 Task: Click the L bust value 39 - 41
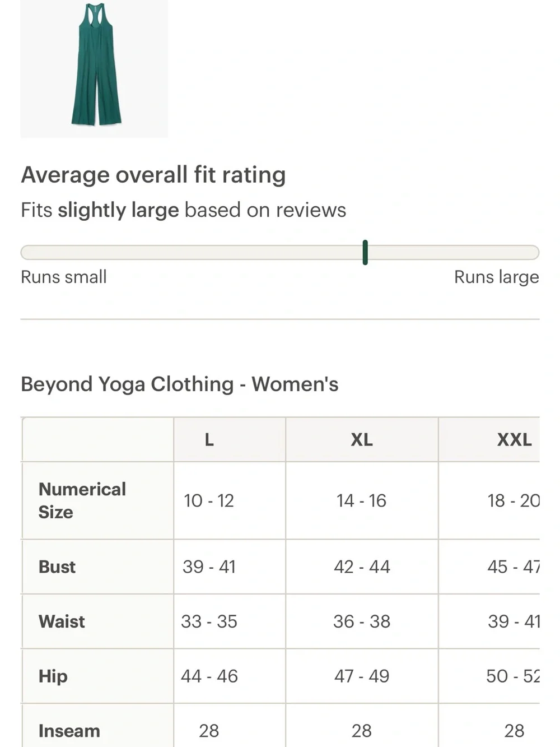pyautogui.click(x=209, y=567)
